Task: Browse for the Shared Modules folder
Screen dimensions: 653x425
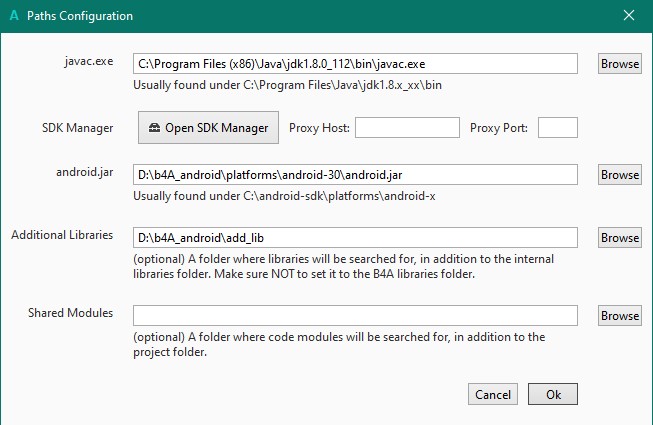Action: coord(620,316)
